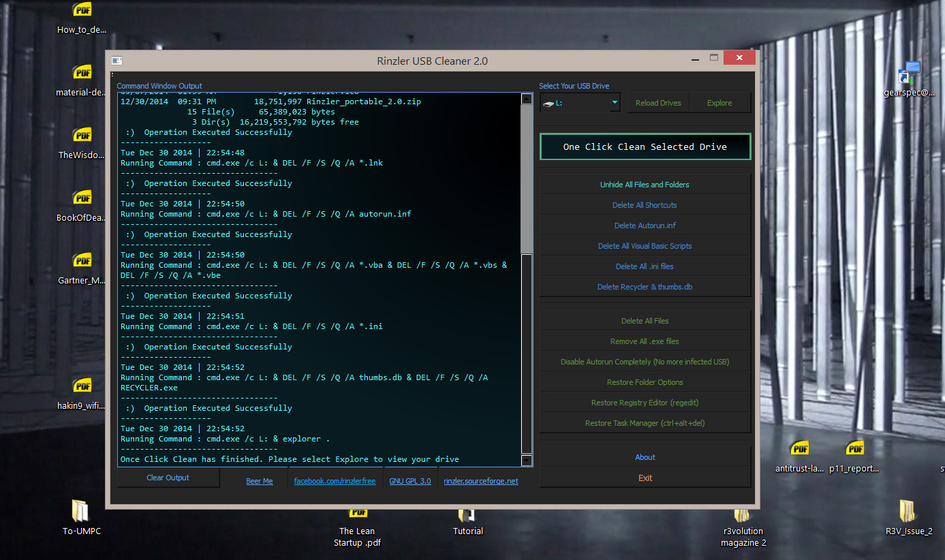
Task: Open the p11_report PDF desktop icon
Action: [x=854, y=448]
